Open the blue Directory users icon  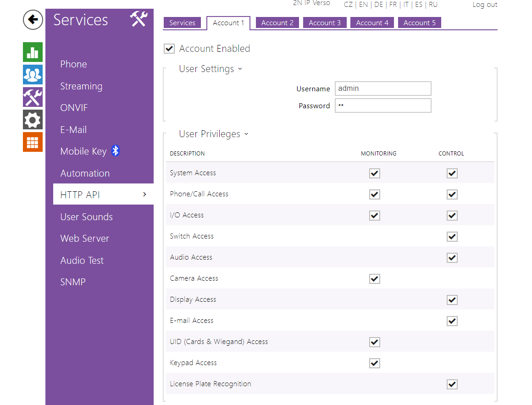tap(33, 74)
